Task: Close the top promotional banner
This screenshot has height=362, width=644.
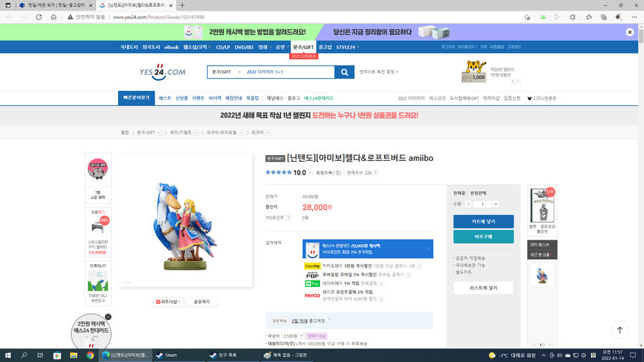Action: click(630, 32)
